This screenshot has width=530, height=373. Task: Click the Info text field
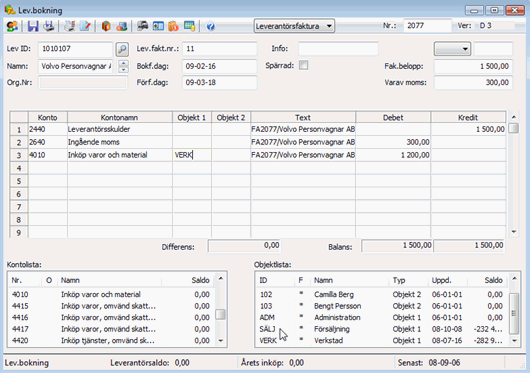(338, 49)
